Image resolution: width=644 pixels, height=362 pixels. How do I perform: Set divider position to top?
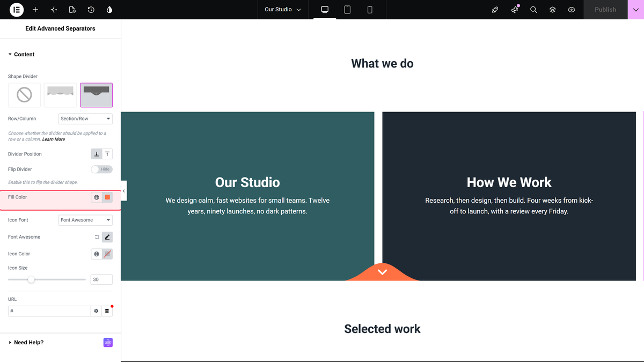click(107, 154)
